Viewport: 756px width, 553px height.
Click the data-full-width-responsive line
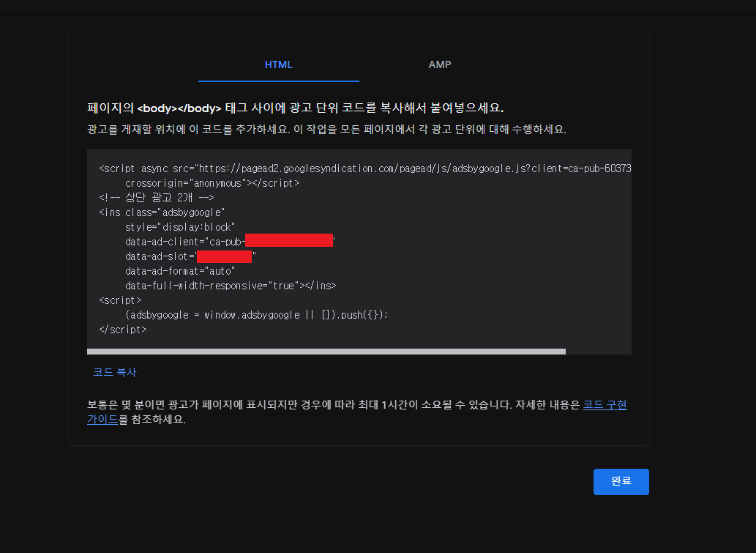click(230, 286)
